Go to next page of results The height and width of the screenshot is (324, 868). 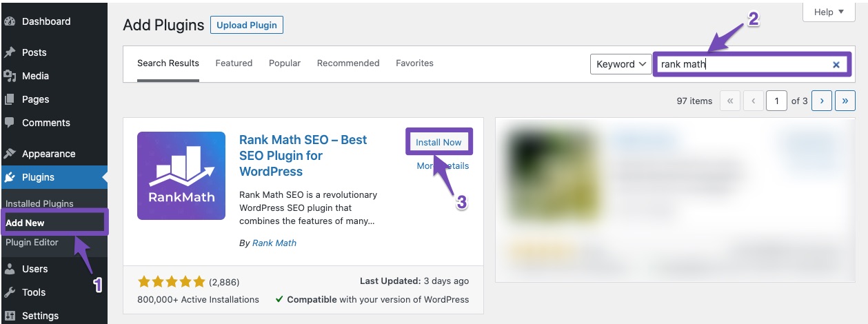[x=822, y=101]
